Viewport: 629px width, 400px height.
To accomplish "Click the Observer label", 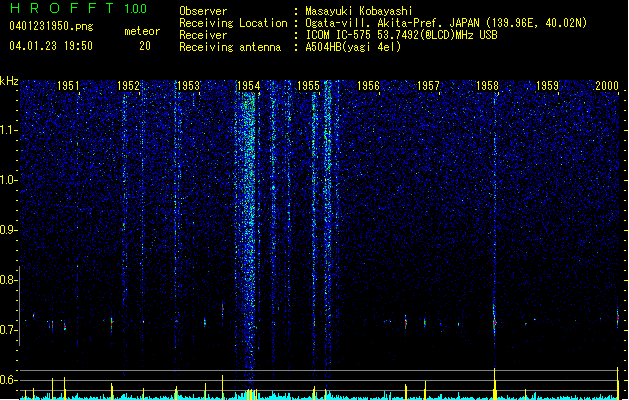I will coord(203,11).
